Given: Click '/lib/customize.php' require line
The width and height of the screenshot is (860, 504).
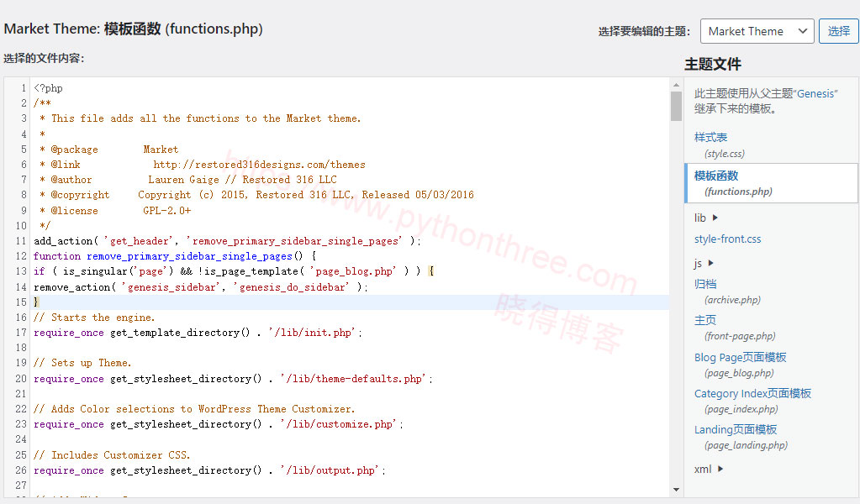Looking at the screenshot, I should tap(219, 424).
